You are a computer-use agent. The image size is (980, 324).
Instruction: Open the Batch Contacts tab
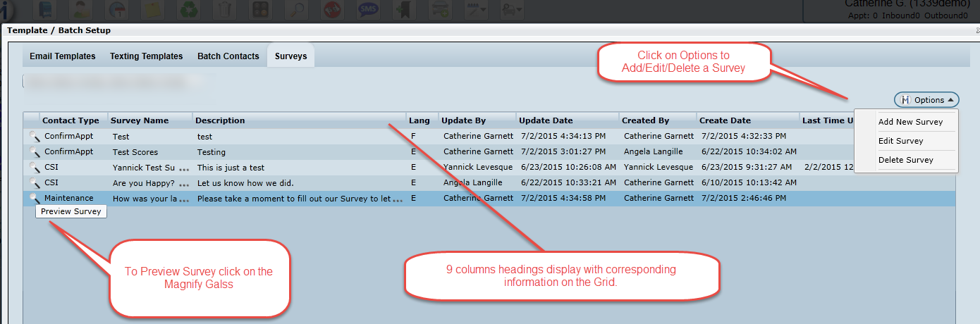pos(228,56)
